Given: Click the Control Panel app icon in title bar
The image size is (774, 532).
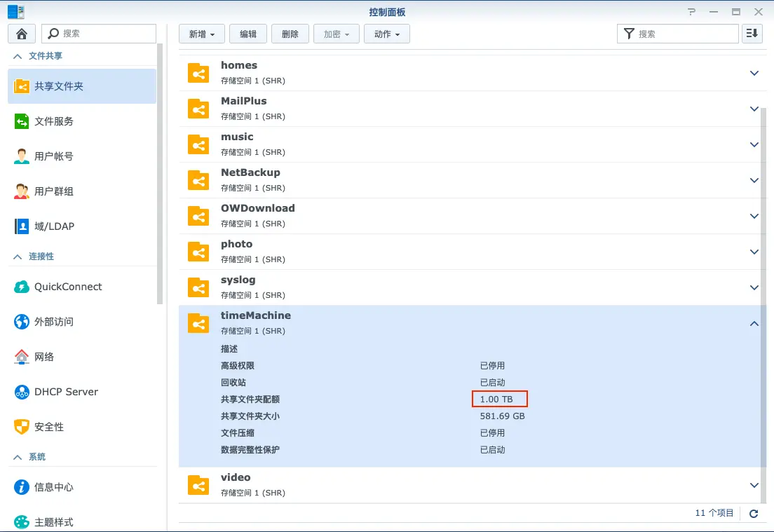Looking at the screenshot, I should pos(16,12).
